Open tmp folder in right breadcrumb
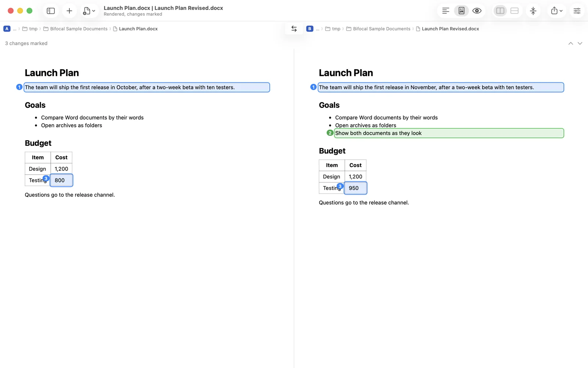Viewport: 588px width, 368px height. [333, 29]
